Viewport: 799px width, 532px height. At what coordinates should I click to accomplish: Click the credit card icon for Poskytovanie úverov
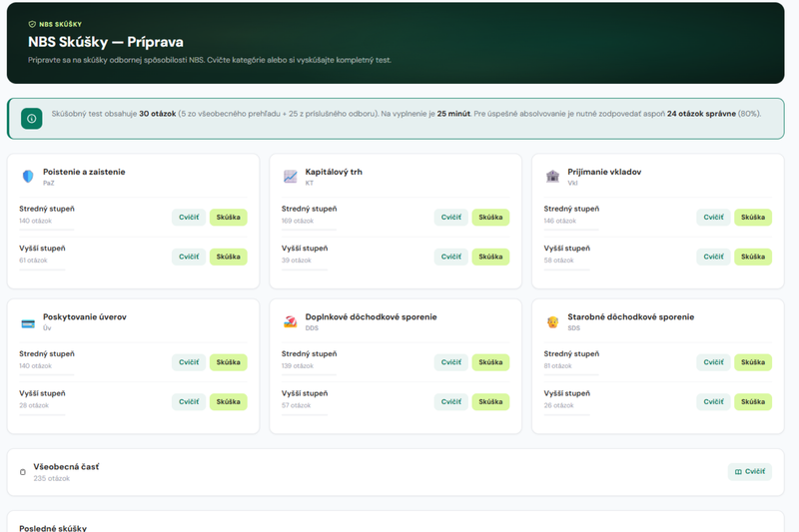click(28, 323)
